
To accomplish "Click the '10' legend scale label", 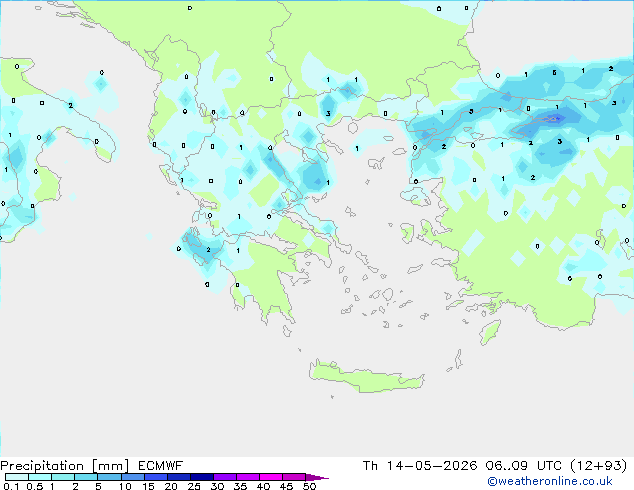I will click(125, 486).
